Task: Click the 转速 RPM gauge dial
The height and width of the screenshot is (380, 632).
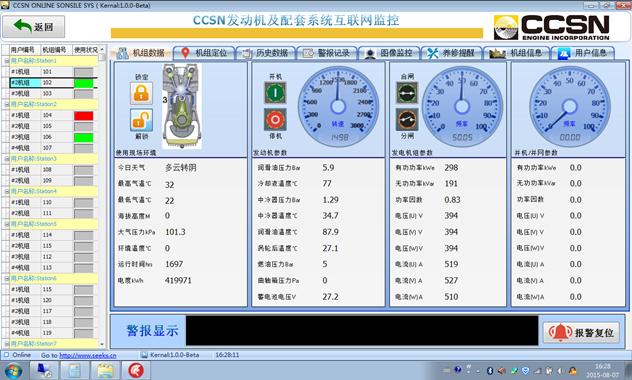Action: click(338, 106)
